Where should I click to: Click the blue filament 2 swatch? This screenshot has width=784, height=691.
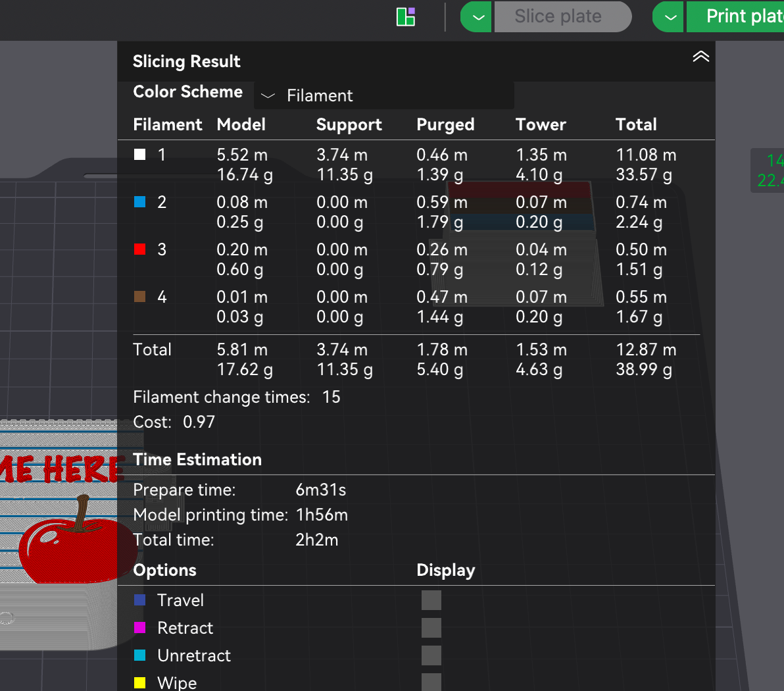tap(140, 201)
